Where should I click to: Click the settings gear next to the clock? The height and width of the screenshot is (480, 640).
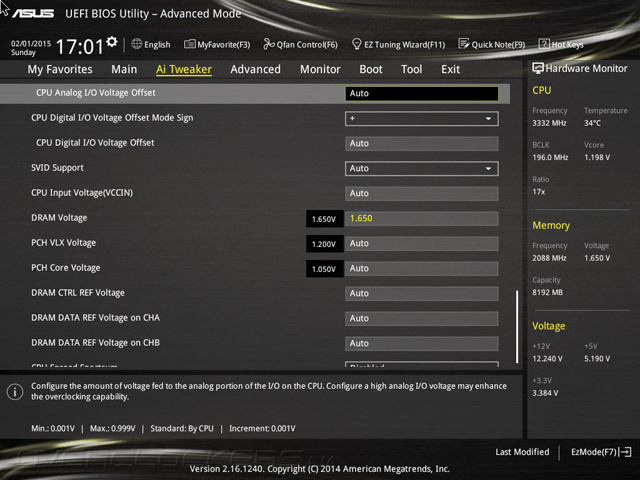pyautogui.click(x=112, y=42)
